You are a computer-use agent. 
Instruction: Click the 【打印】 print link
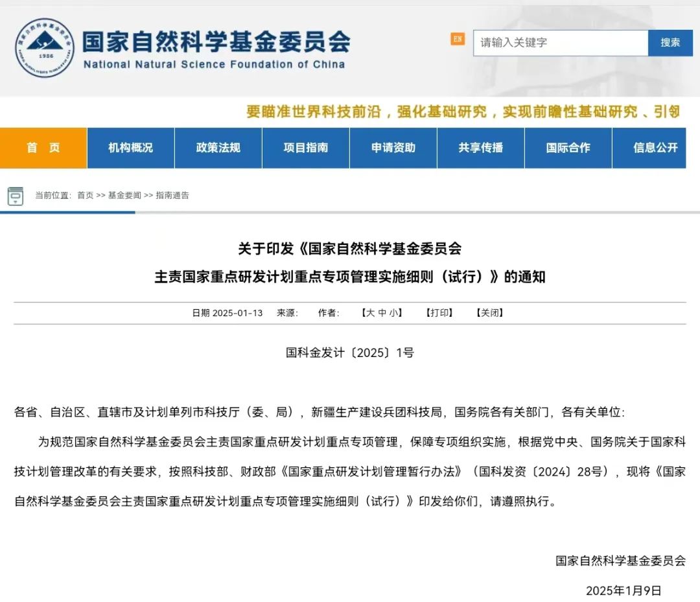point(439,313)
